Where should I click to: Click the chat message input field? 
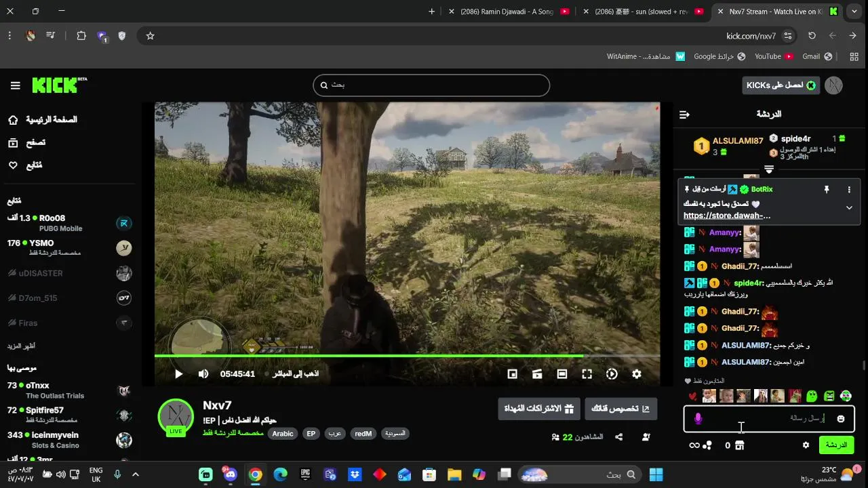click(769, 418)
